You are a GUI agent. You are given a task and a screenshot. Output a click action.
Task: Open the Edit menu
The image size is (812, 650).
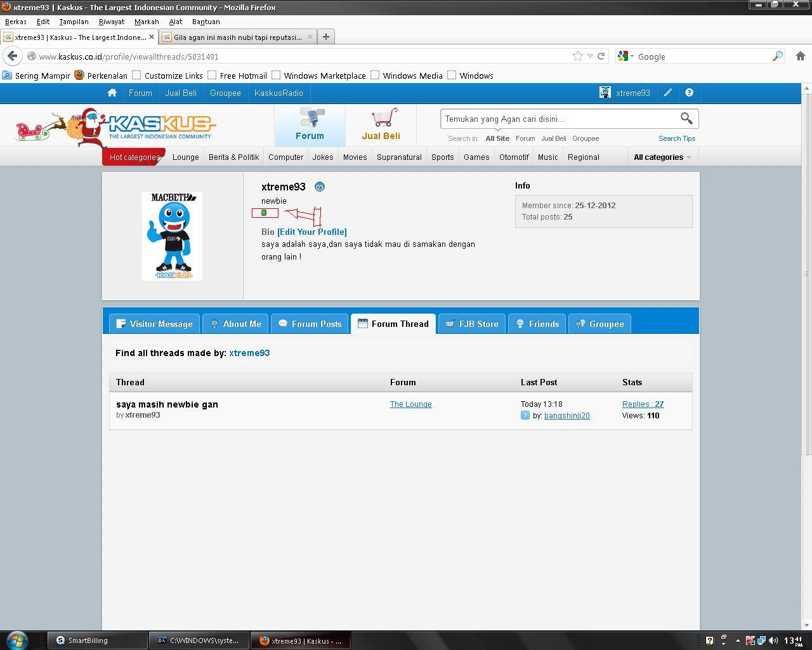[43, 22]
